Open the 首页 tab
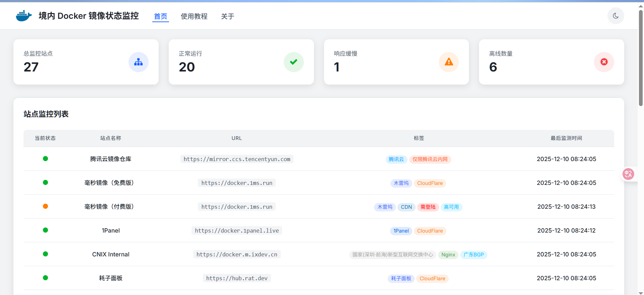Image resolution: width=644 pixels, height=295 pixels. click(161, 16)
